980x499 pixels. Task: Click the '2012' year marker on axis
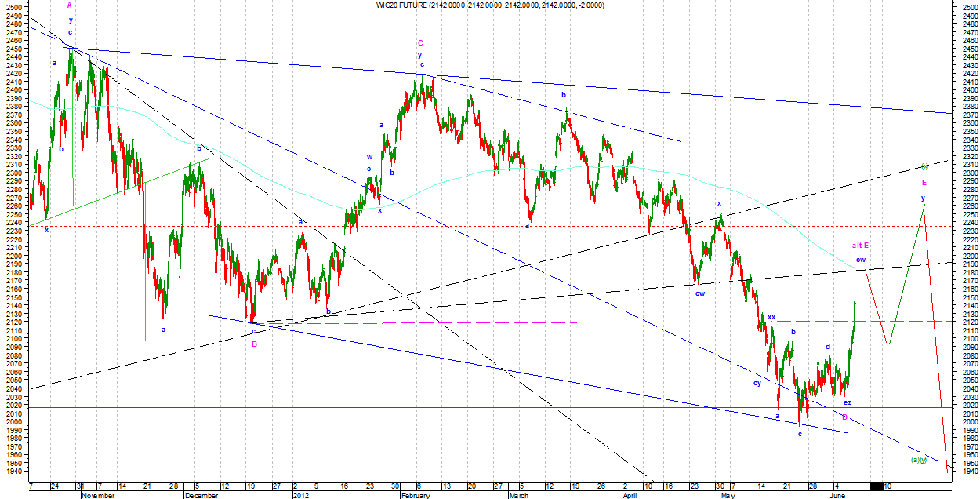coord(302,495)
